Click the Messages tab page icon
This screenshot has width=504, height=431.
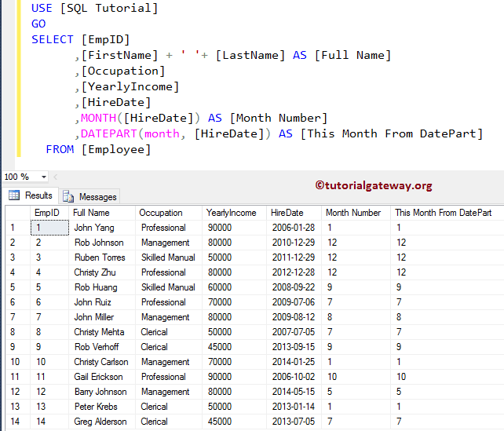click(68, 196)
